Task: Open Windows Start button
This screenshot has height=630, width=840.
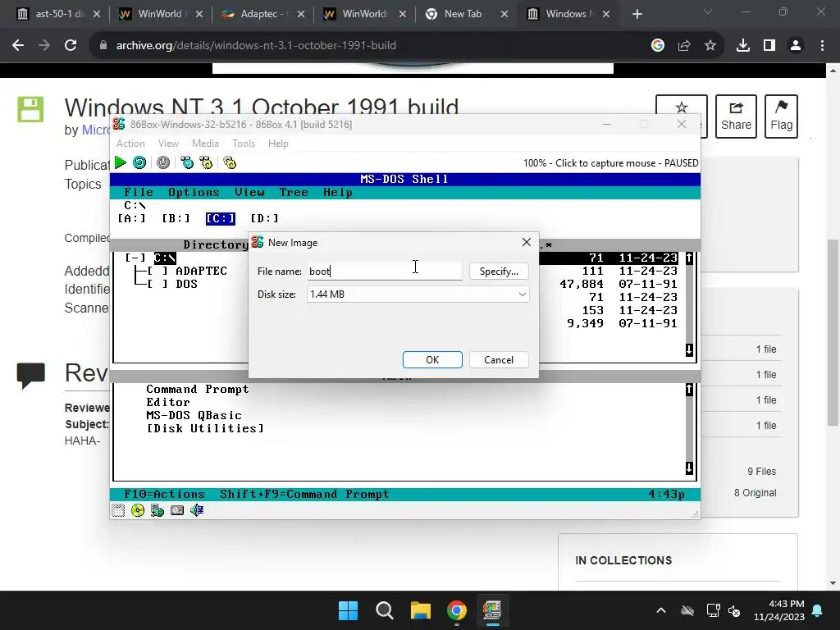Action: (x=348, y=610)
